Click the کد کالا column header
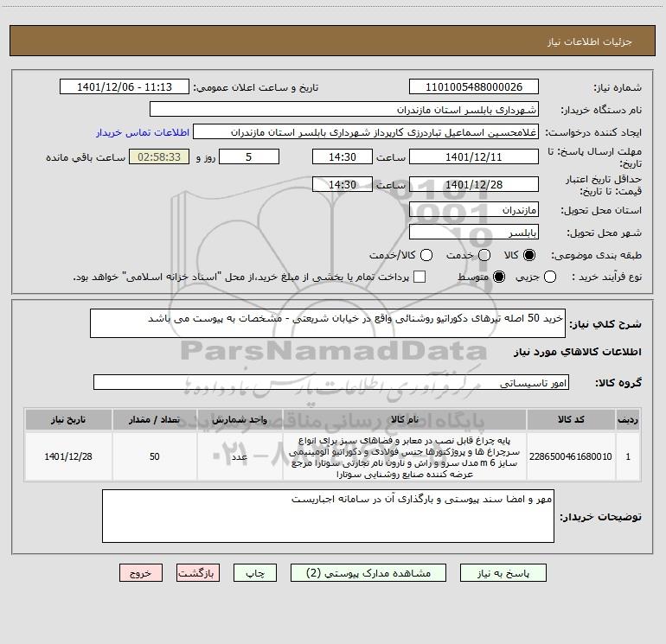666x644 pixels. [571, 419]
